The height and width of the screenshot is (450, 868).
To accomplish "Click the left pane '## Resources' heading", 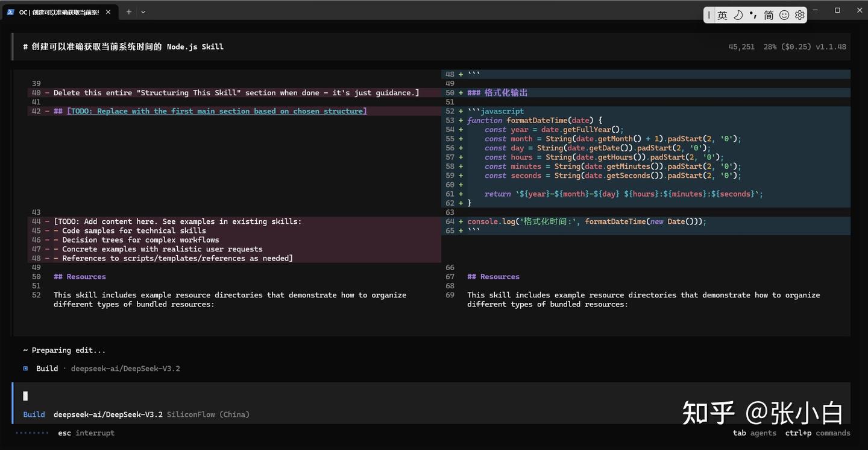I will 80,276.
